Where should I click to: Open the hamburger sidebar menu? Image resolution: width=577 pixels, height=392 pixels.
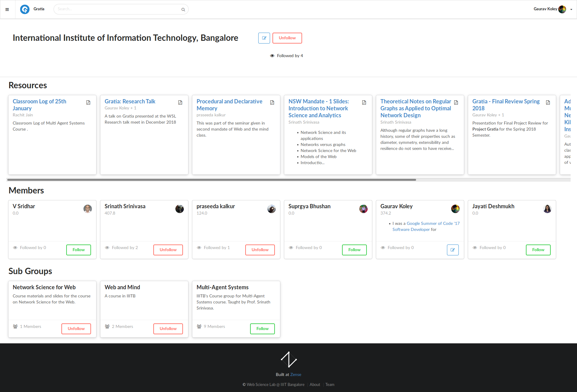[x=7, y=9]
